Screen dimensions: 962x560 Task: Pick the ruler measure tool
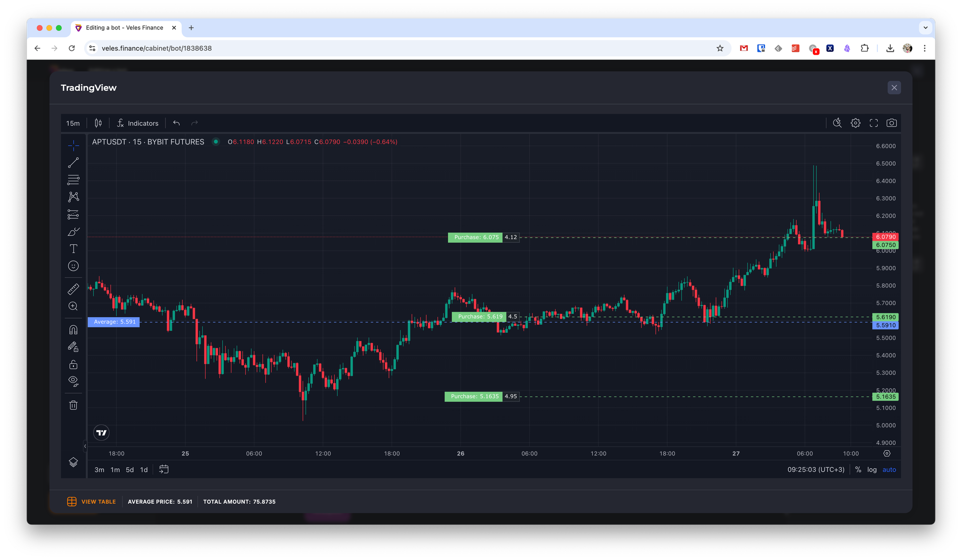73,289
